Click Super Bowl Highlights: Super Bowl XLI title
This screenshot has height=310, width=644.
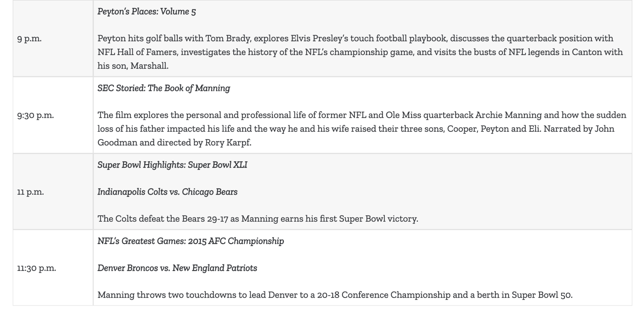172,165
